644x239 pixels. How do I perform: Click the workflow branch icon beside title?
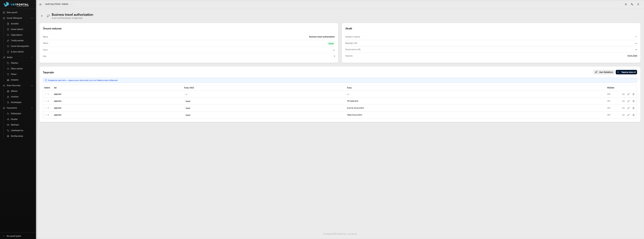[48, 16]
